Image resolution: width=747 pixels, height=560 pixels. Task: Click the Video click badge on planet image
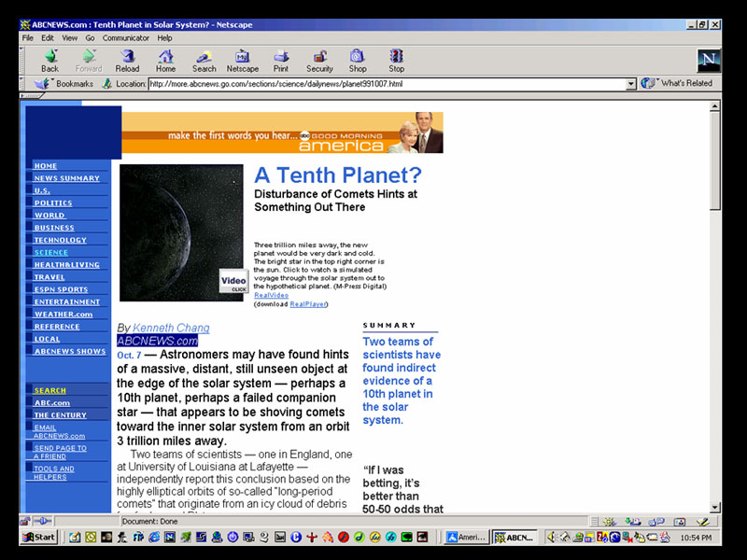(233, 282)
